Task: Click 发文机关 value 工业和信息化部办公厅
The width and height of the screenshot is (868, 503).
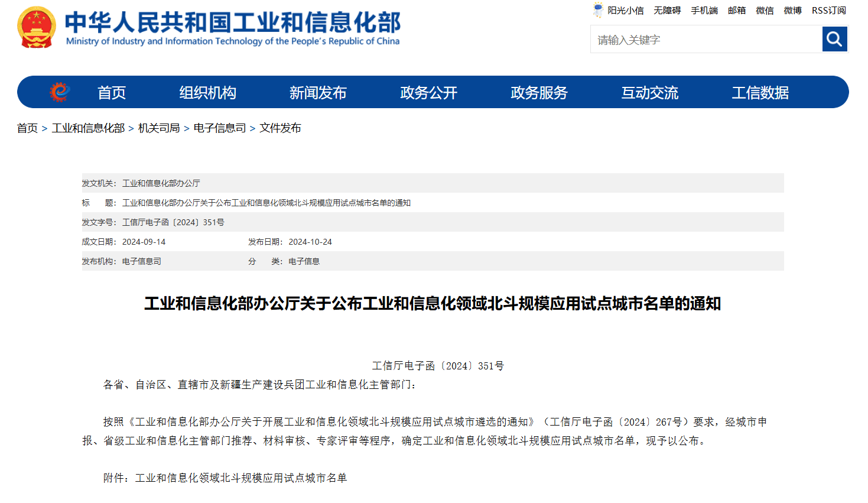Action: pyautogui.click(x=161, y=183)
